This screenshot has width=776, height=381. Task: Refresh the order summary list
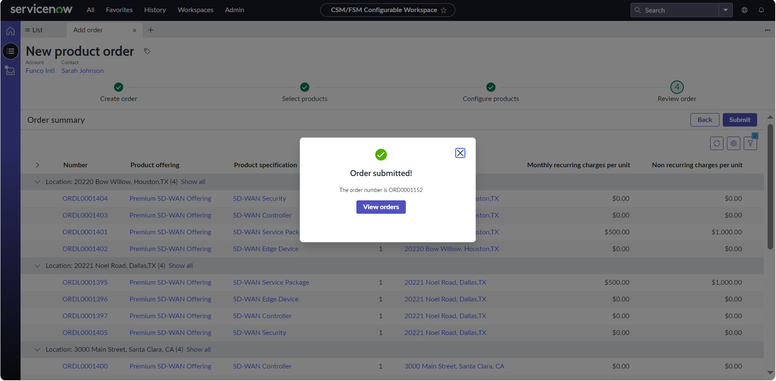click(717, 143)
